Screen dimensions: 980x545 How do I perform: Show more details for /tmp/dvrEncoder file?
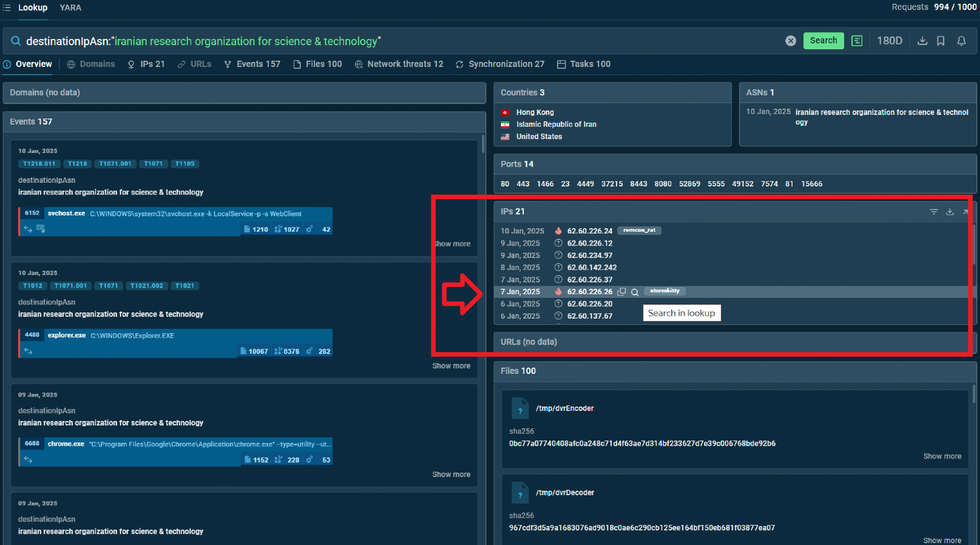942,456
